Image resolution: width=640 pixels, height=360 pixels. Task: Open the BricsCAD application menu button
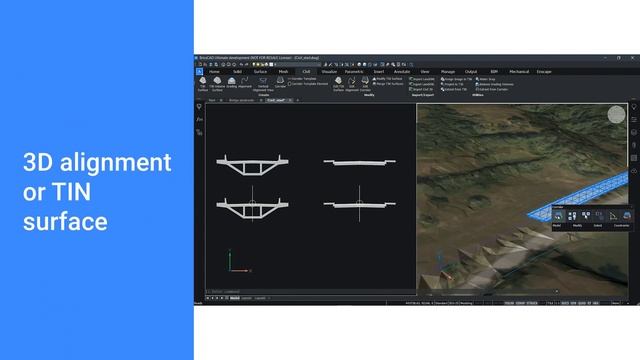coord(199,71)
